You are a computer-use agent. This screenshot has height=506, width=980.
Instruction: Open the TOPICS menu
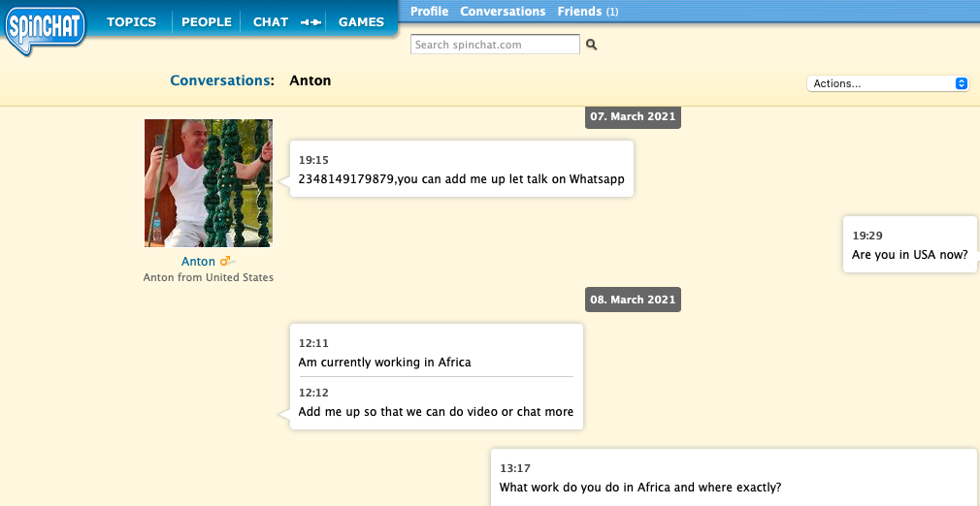pyautogui.click(x=131, y=22)
